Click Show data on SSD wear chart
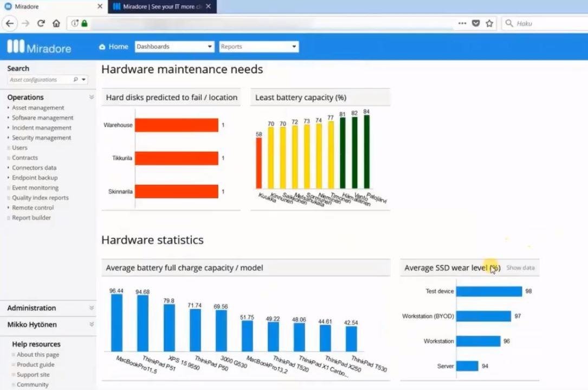Screen dimensions: 588x390 click(x=520, y=268)
